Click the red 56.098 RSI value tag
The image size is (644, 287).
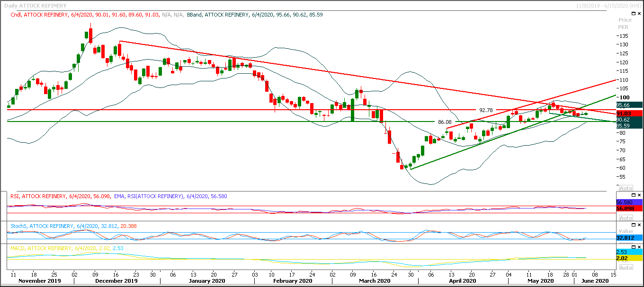pyautogui.click(x=629, y=208)
